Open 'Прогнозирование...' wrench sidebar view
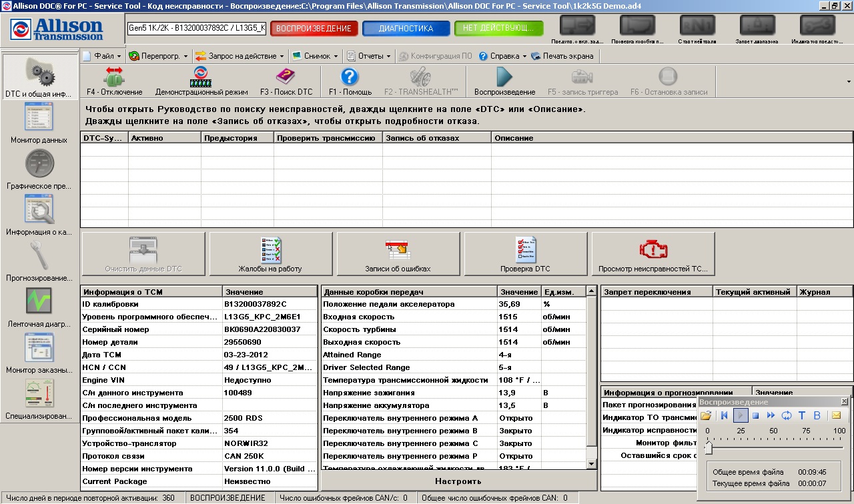 [39, 262]
